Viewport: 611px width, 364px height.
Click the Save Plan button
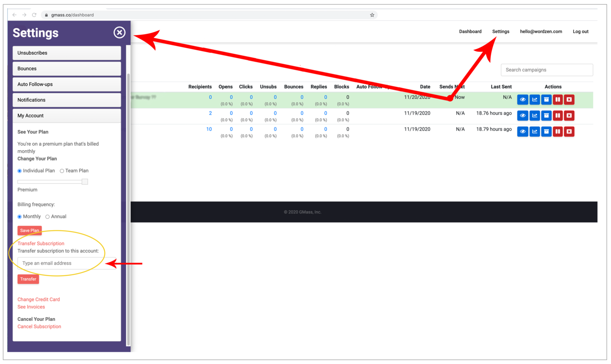point(29,230)
